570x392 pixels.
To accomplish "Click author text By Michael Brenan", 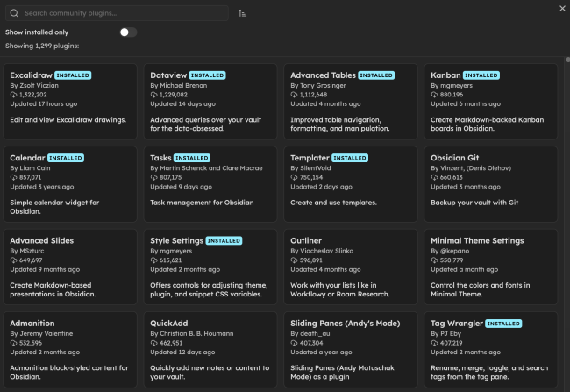I will (179, 85).
